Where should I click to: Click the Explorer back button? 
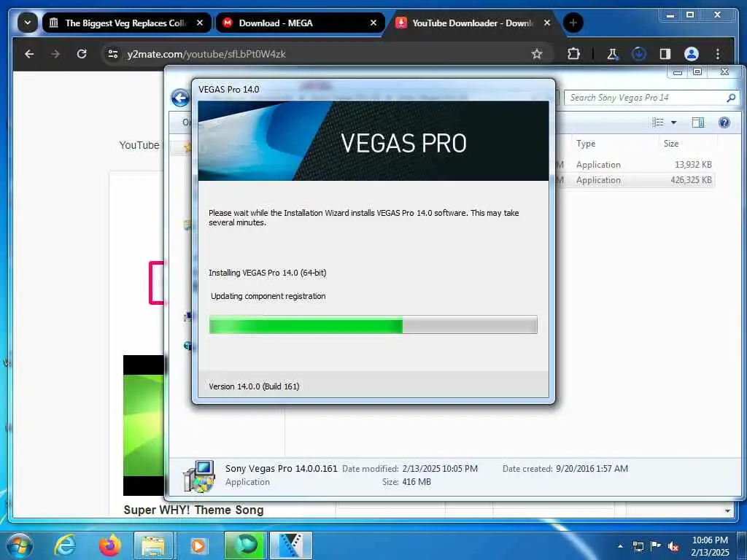tap(180, 98)
